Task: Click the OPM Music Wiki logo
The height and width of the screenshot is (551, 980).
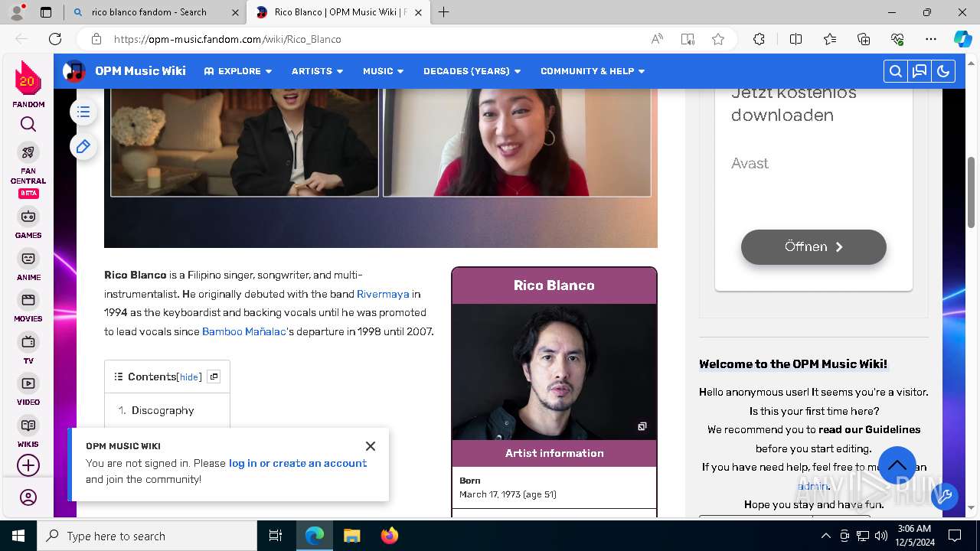Action: tap(74, 71)
